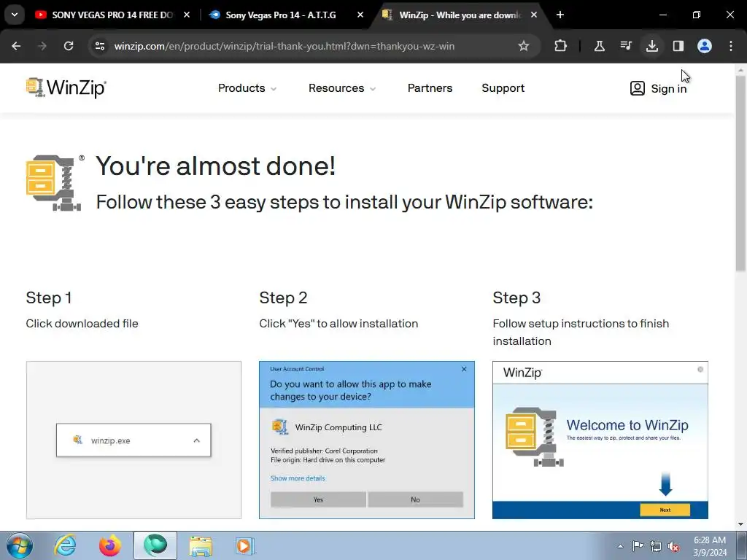Show browser downloads
747x560 pixels.
(x=651, y=46)
